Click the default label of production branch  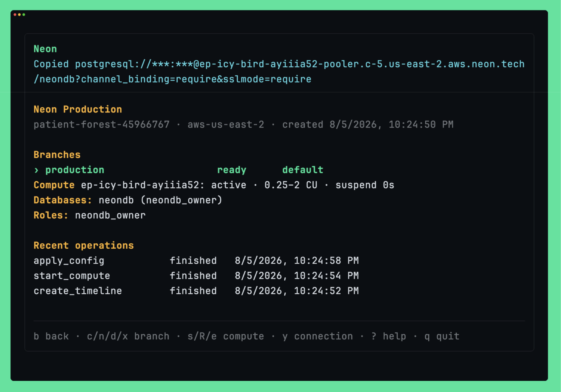(x=303, y=170)
